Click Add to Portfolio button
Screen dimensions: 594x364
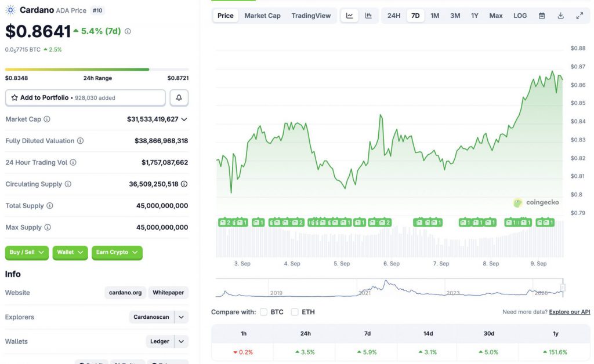point(85,97)
